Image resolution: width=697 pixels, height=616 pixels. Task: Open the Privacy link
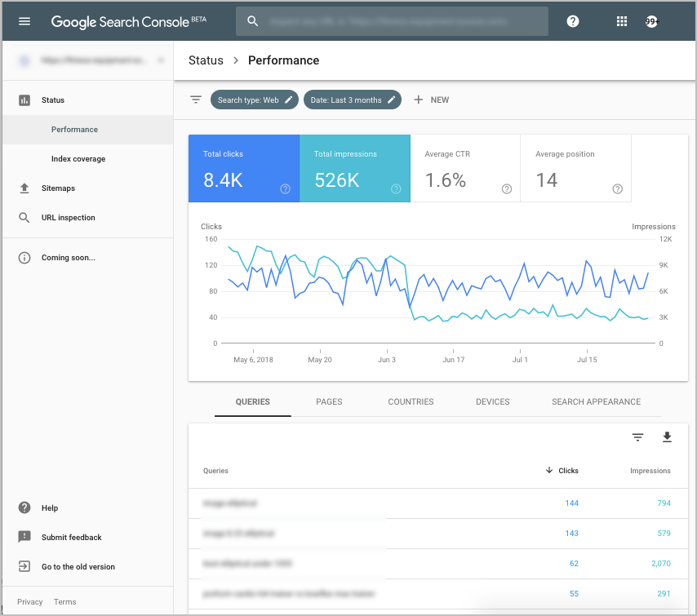pyautogui.click(x=29, y=602)
